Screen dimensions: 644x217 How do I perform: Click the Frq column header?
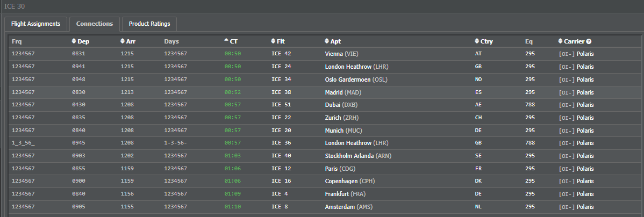17,41
